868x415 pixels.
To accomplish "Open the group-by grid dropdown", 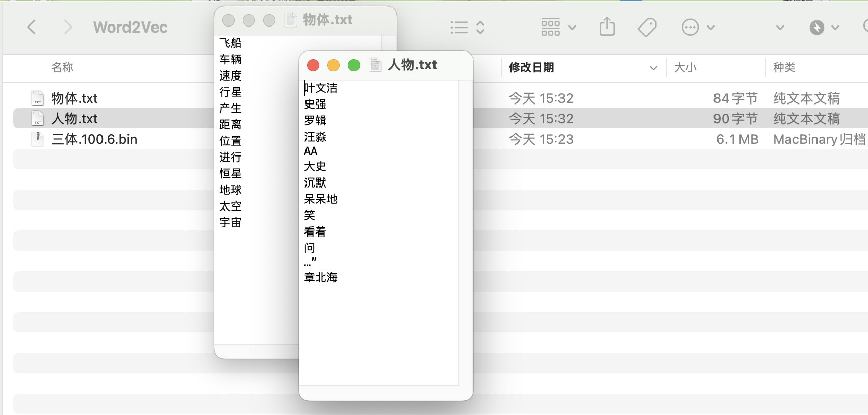I will 558,28.
